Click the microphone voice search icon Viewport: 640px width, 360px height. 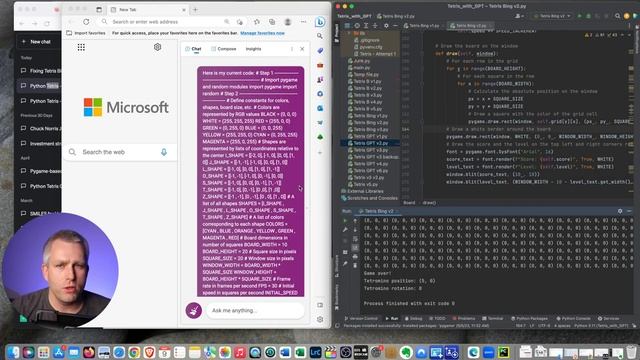[164, 152]
